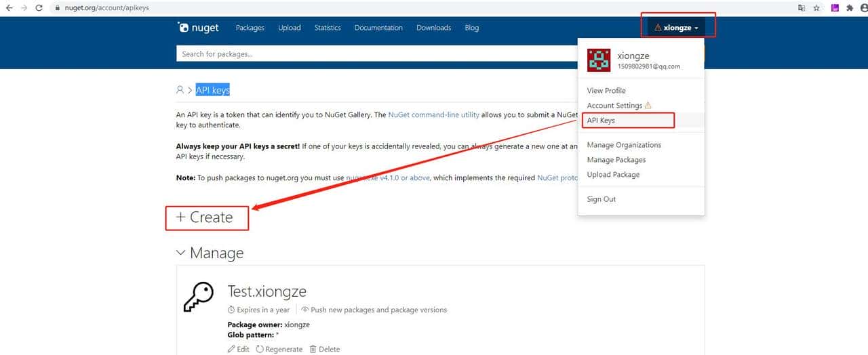Click the user breadcrumb icon before API keys
868x355 pixels.
[180, 90]
